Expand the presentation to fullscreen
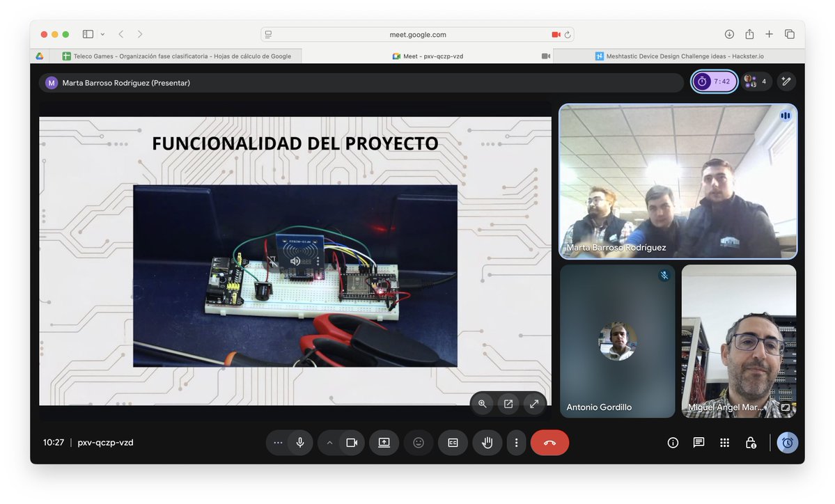Viewport: 835px width, 504px height. 533,404
